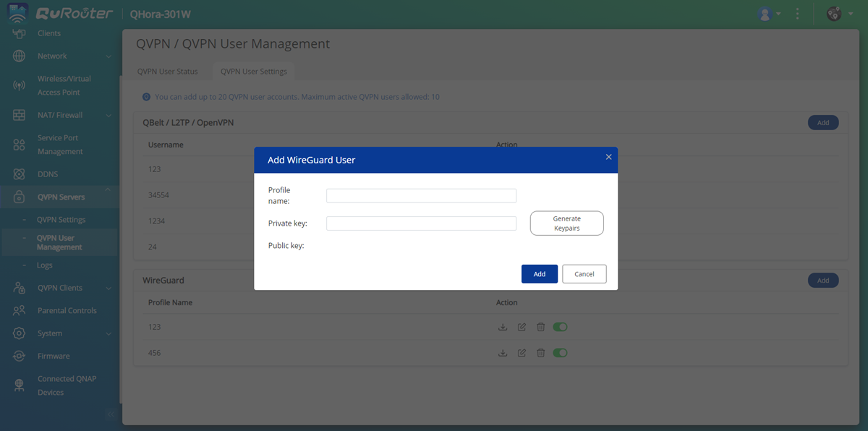868x431 pixels.
Task: Click the QVPN Servers lock icon
Action: click(x=20, y=197)
